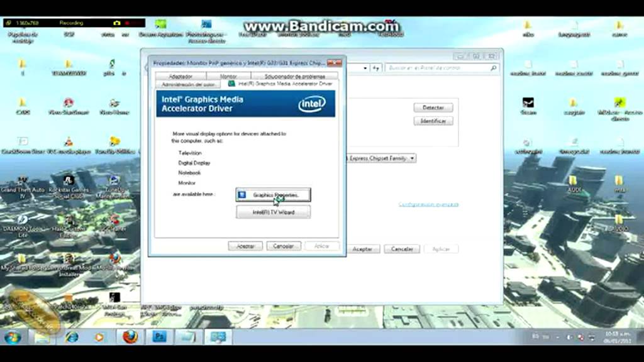The width and height of the screenshot is (644, 362).
Task: Click Aceptar in the Control Panel window
Action: pyautogui.click(x=363, y=249)
